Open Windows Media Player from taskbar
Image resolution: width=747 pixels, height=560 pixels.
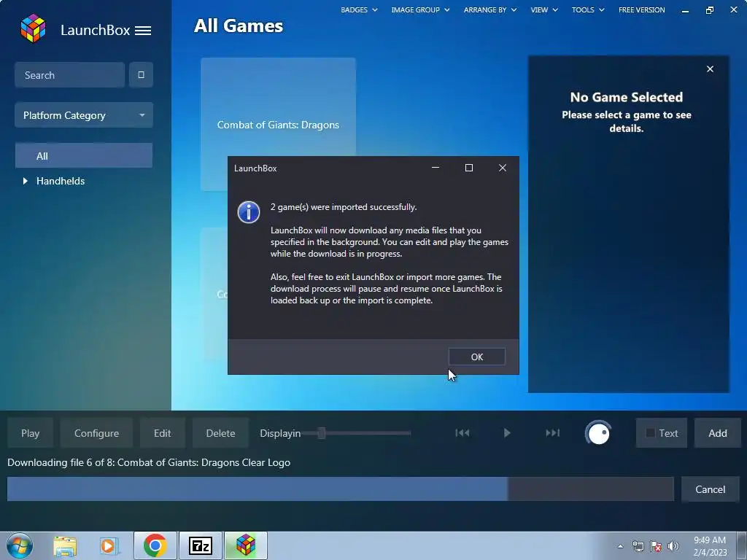pyautogui.click(x=109, y=545)
